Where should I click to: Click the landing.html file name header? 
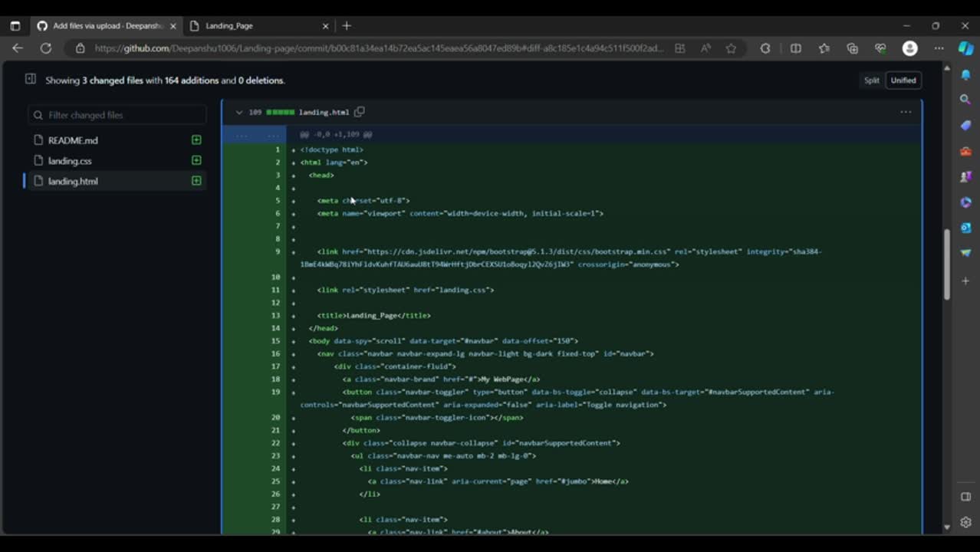[324, 112]
